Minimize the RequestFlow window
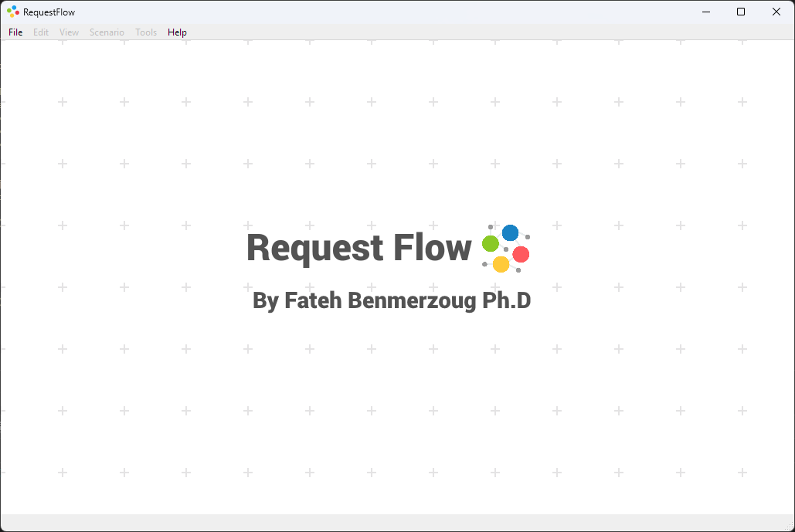Viewport: 795px width, 532px height. point(705,12)
